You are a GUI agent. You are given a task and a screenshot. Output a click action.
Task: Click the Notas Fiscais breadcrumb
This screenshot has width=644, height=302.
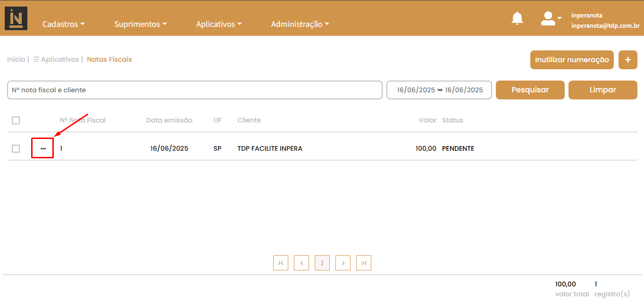(x=109, y=59)
